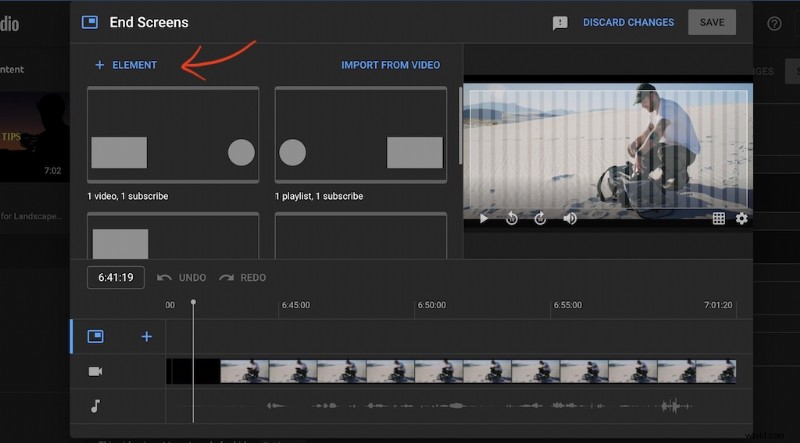Open the help question mark icon

[774, 23]
